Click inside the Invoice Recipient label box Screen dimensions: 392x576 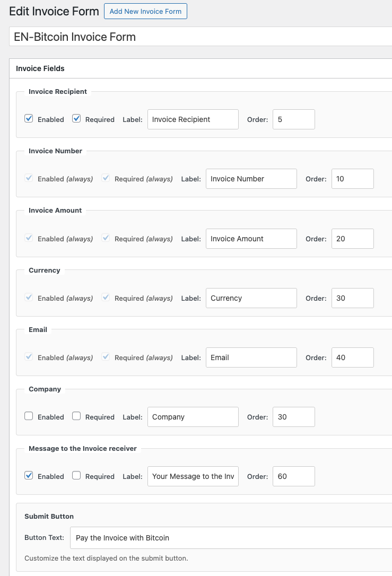[x=193, y=119]
